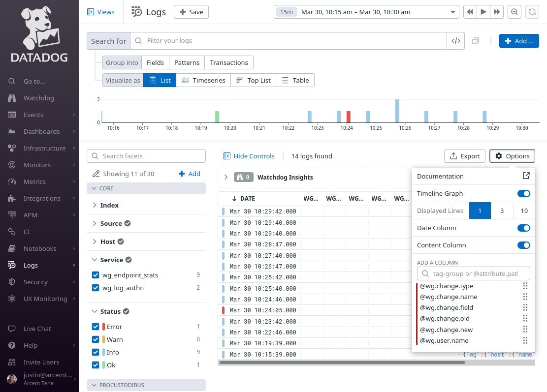Uncheck Ok status checkbox

96,365
